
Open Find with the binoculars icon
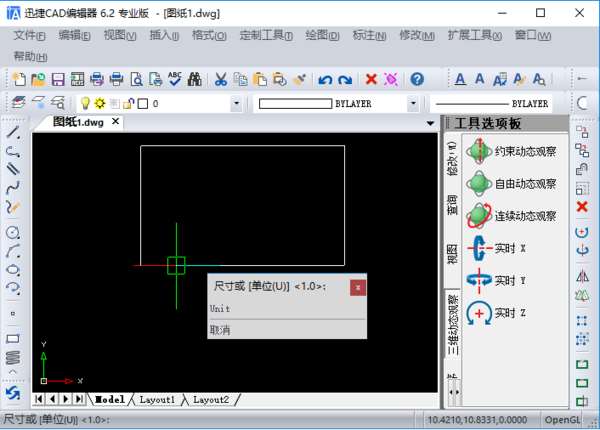(x=194, y=79)
